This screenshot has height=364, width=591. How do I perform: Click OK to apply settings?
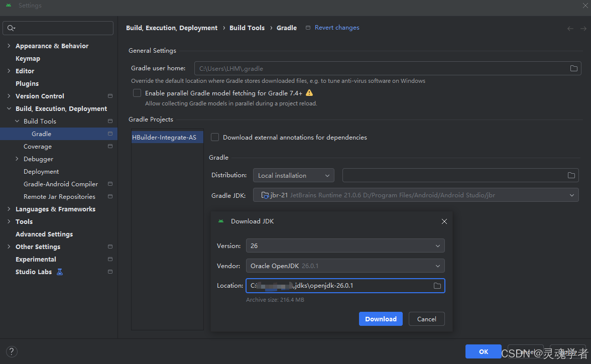[483, 351]
